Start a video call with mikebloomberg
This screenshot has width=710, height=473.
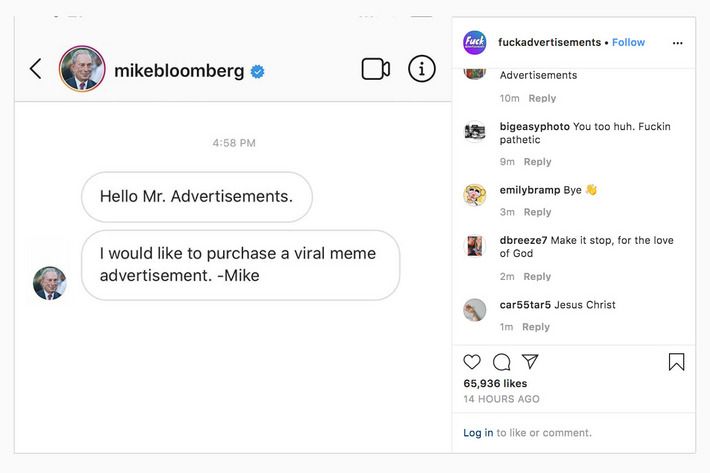[375, 69]
